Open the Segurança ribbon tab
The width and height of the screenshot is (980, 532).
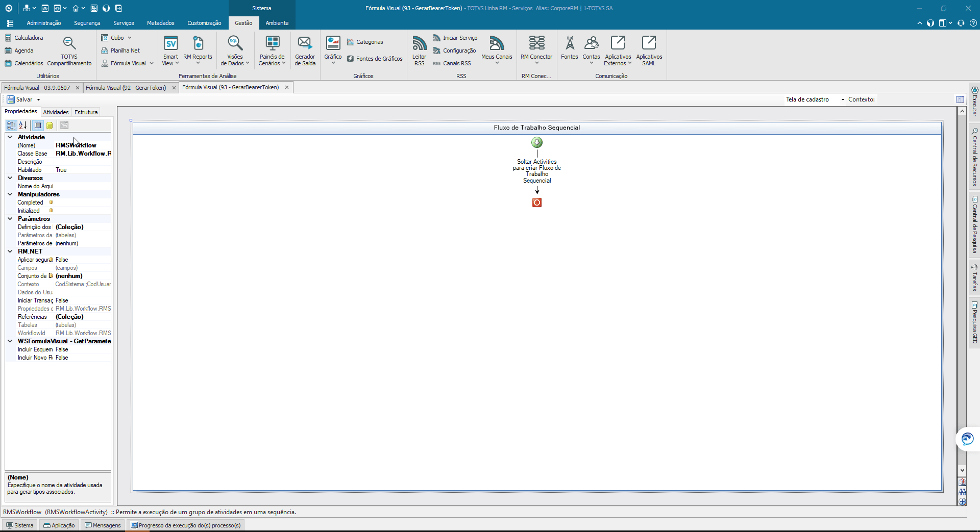coord(87,23)
